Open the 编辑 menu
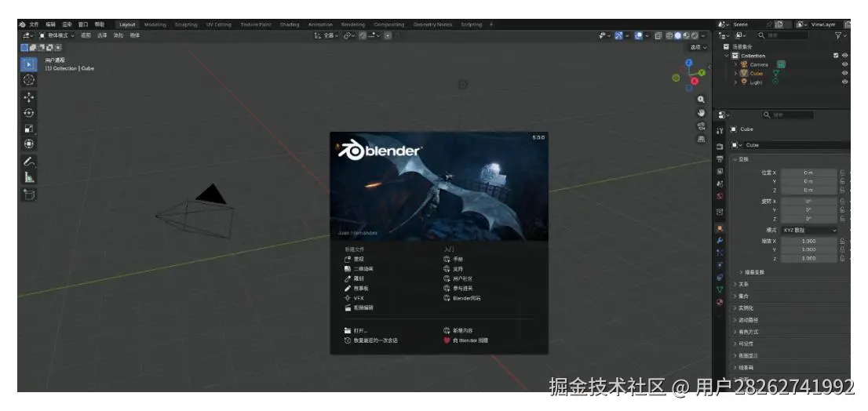Image resolution: width=868 pixels, height=411 pixels. tap(50, 24)
